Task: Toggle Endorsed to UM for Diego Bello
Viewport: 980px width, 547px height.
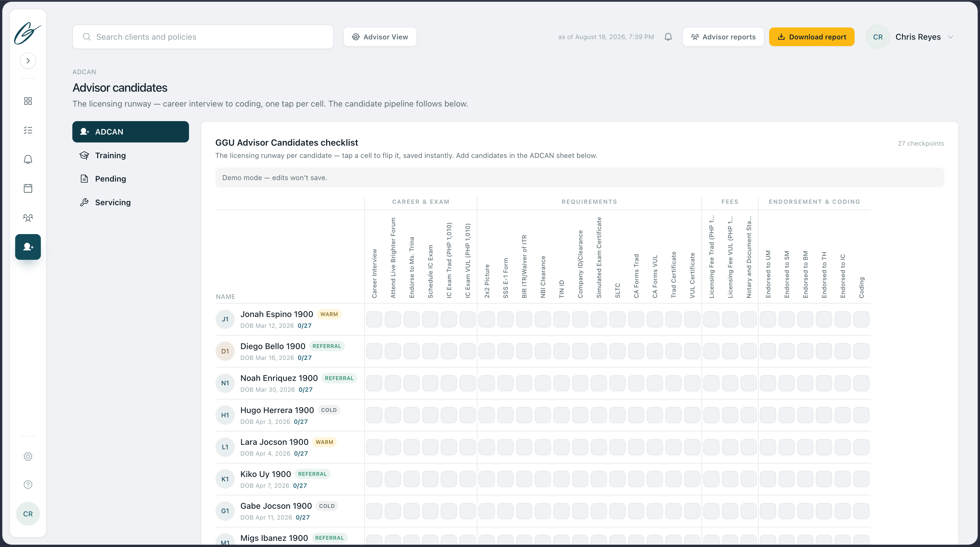Action: [x=768, y=351]
